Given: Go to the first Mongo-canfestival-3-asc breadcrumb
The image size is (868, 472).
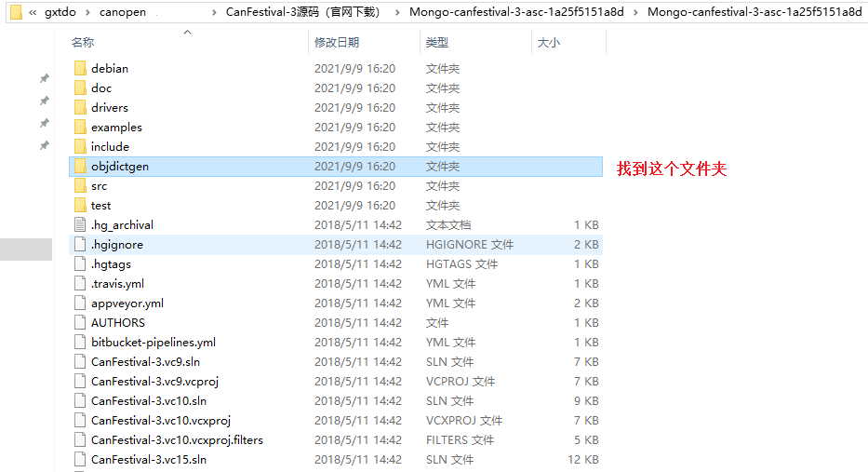Looking at the screenshot, I should click(516, 12).
